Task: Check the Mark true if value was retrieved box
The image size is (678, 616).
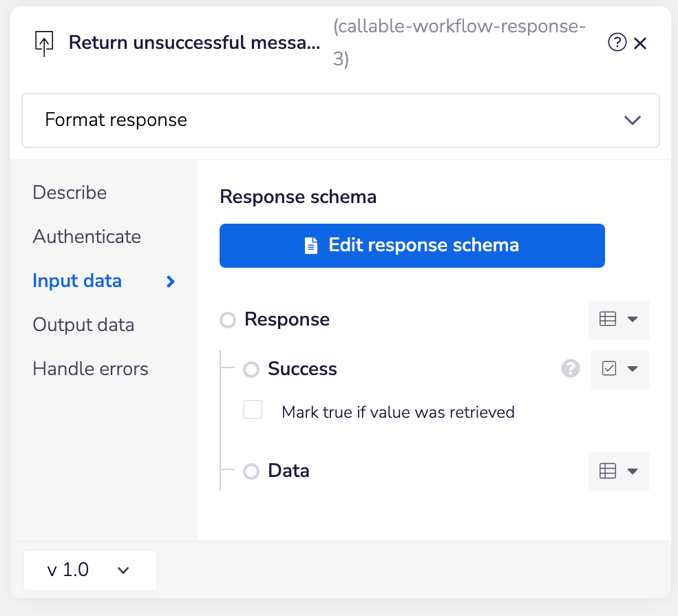Action: click(253, 411)
